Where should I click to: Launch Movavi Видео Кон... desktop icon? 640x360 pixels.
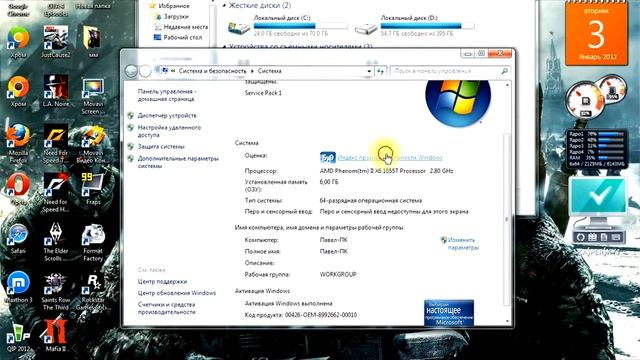pos(93,143)
